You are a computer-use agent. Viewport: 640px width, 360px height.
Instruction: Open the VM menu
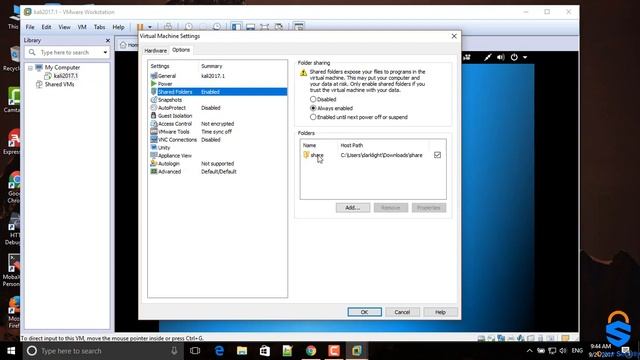82,27
